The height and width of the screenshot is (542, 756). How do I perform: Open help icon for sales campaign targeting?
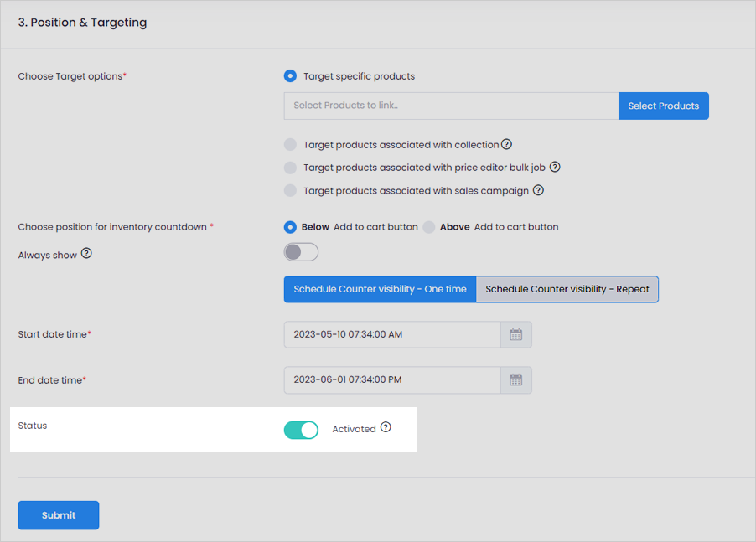coord(538,190)
